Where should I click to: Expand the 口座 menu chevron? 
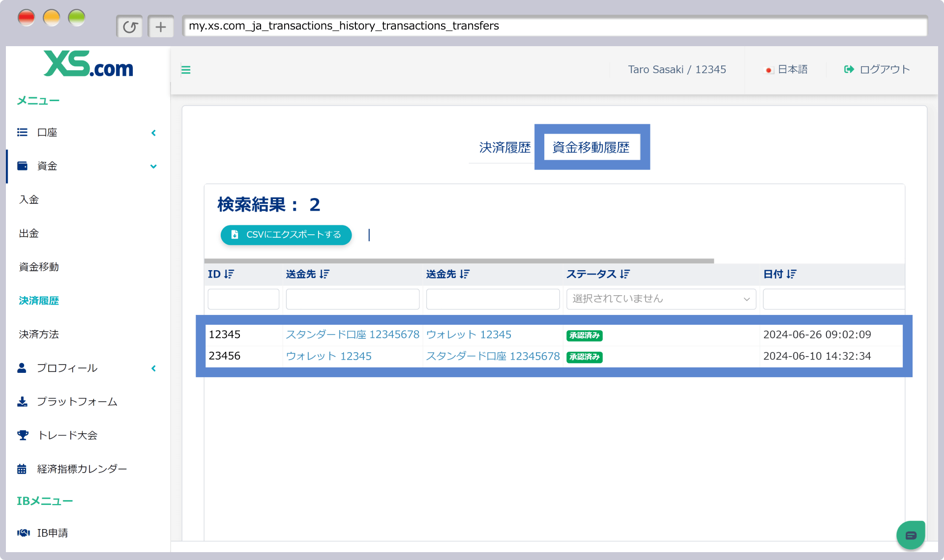click(x=153, y=133)
